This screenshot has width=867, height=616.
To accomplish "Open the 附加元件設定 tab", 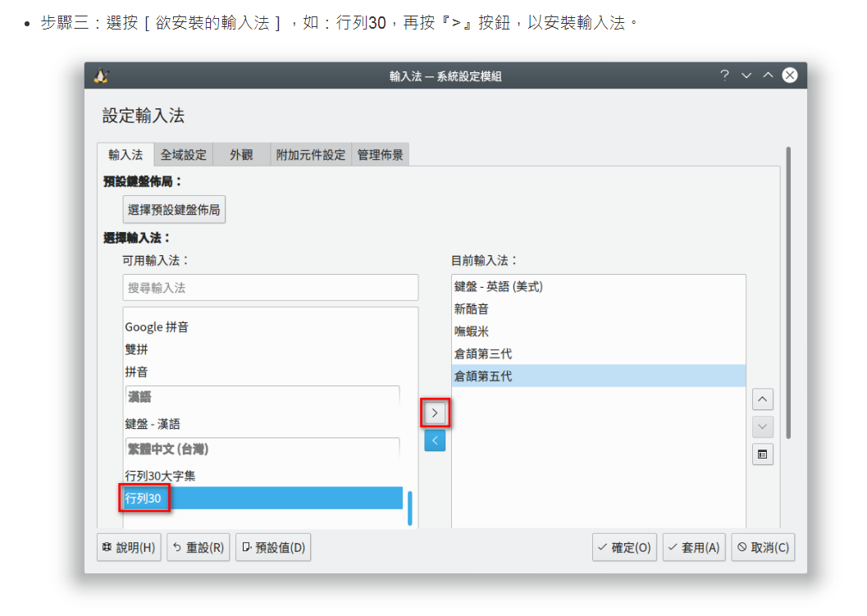I will click(x=311, y=155).
